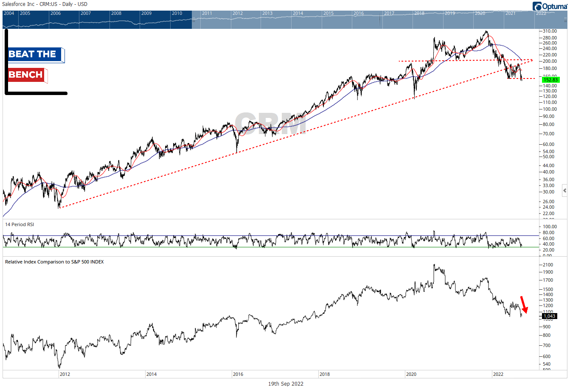Click 2016 on the bottom date axis

[238, 374]
